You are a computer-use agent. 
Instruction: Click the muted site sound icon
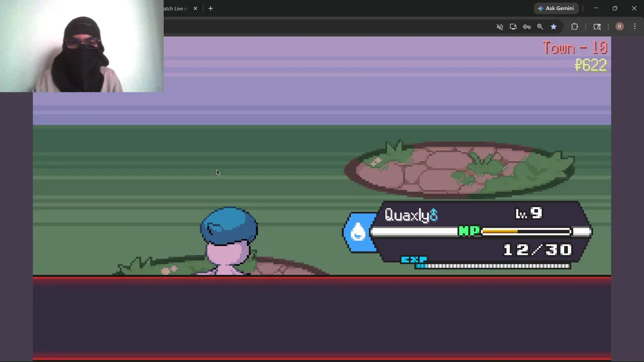[500, 27]
